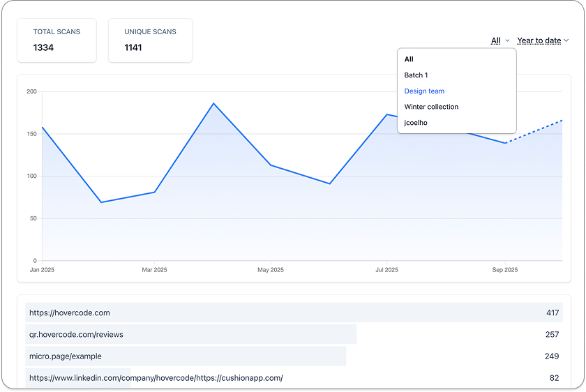Choose jcoelho in the dropdown menu

tap(416, 123)
